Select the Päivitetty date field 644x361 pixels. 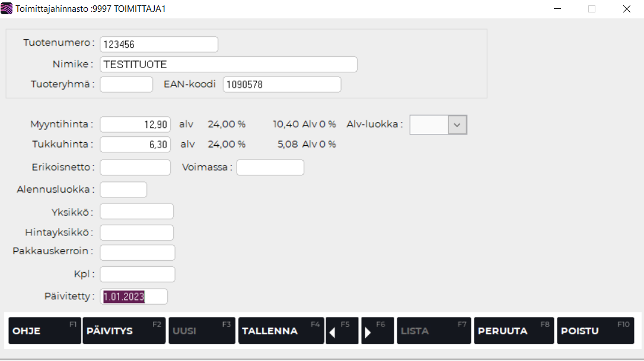tap(135, 296)
